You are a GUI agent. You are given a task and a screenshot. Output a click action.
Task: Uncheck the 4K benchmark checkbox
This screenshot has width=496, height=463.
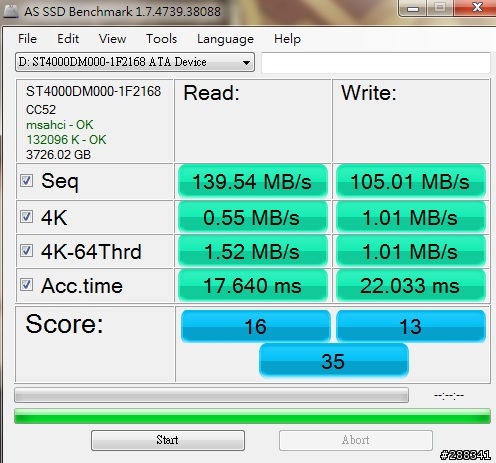coord(26,217)
